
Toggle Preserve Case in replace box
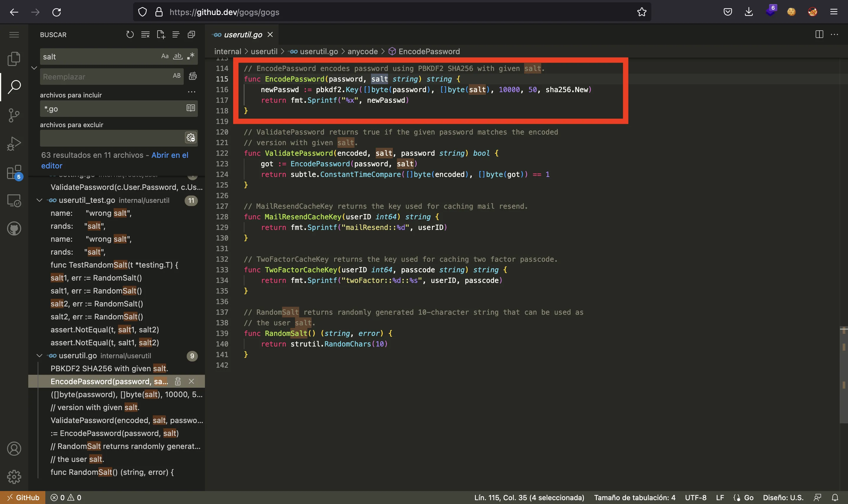coord(177,76)
